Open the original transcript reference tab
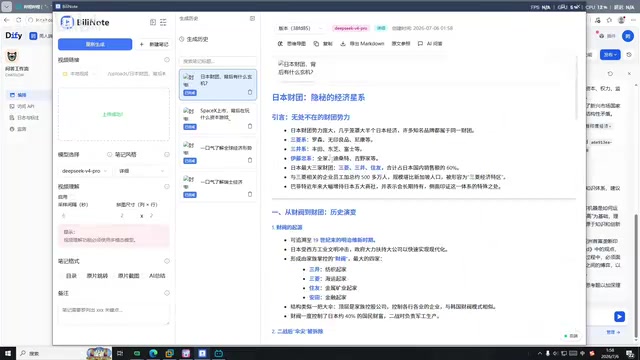Image resolution: width=640 pixels, height=360 pixels. [x=401, y=44]
